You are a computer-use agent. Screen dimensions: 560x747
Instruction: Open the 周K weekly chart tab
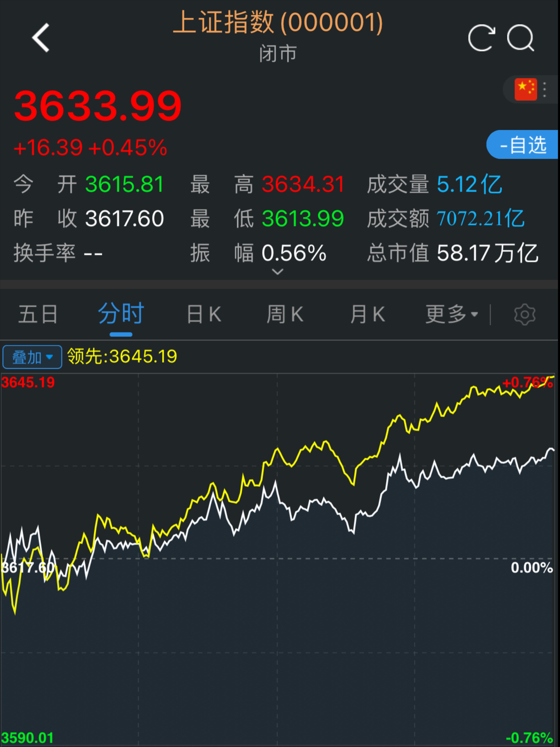coord(285,314)
